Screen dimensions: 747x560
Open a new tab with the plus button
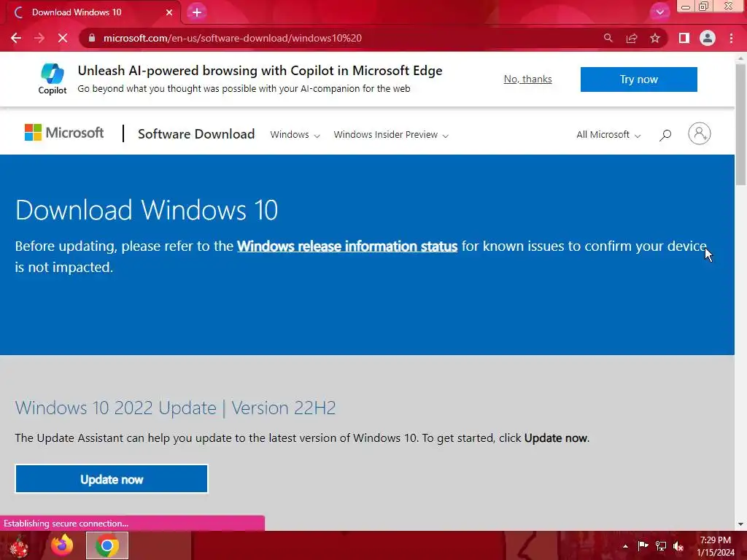(x=197, y=12)
